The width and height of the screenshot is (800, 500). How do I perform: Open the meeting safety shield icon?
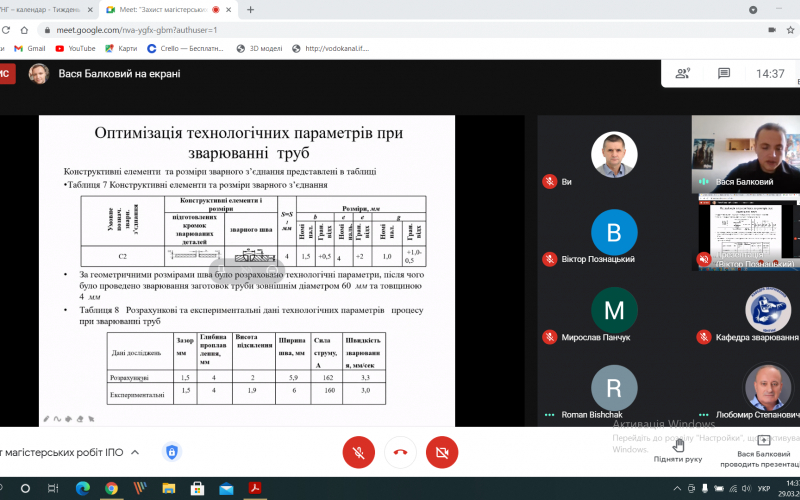[x=172, y=452]
